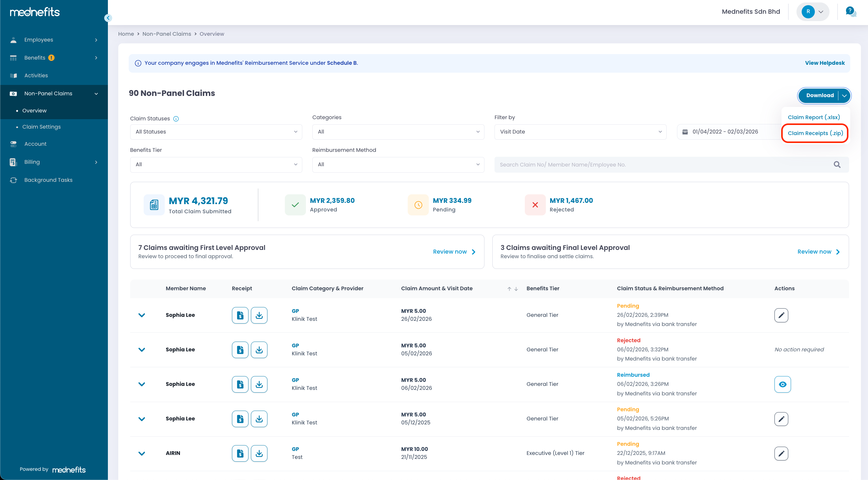Edit the AIRIN pending claim

tap(781, 453)
